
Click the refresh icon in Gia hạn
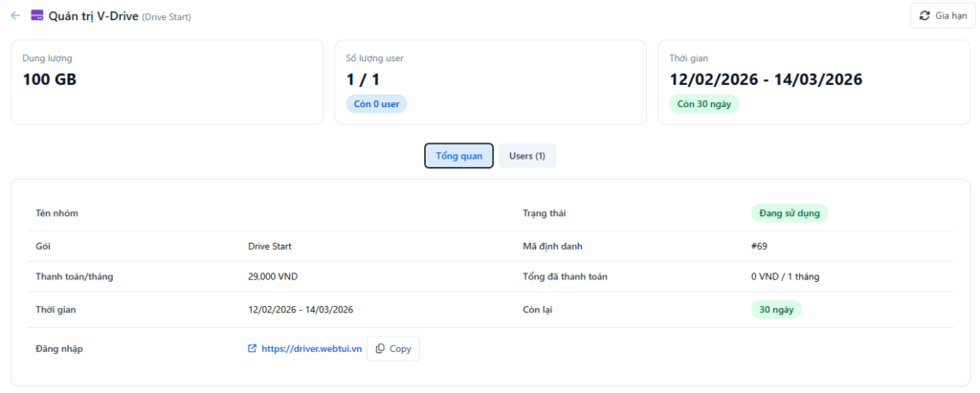[924, 15]
